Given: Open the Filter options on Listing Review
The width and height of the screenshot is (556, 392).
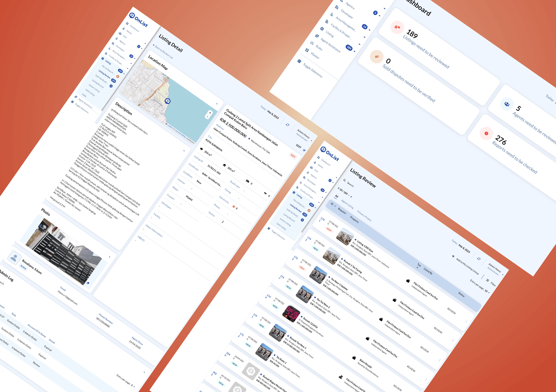Looking at the screenshot, I should point(488,281).
